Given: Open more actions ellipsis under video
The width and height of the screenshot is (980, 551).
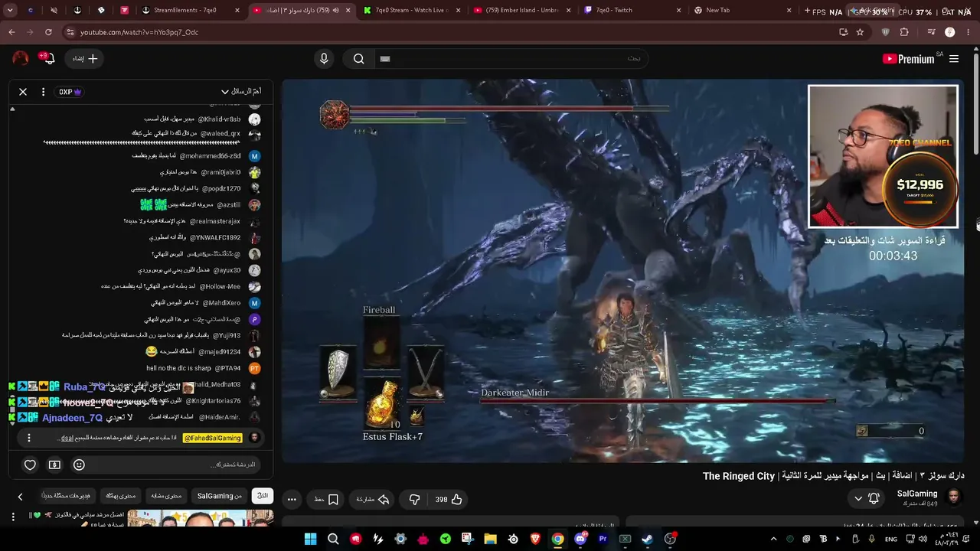Looking at the screenshot, I should coord(292,500).
